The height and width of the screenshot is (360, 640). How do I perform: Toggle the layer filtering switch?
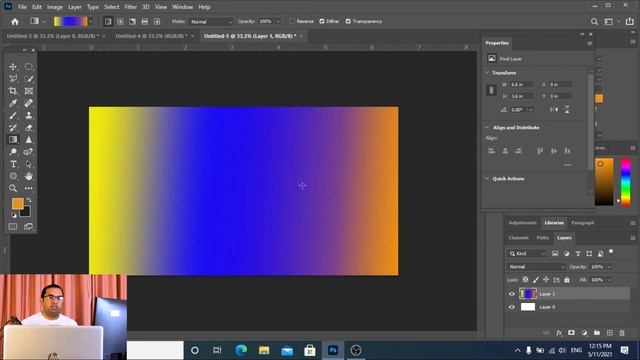click(611, 252)
